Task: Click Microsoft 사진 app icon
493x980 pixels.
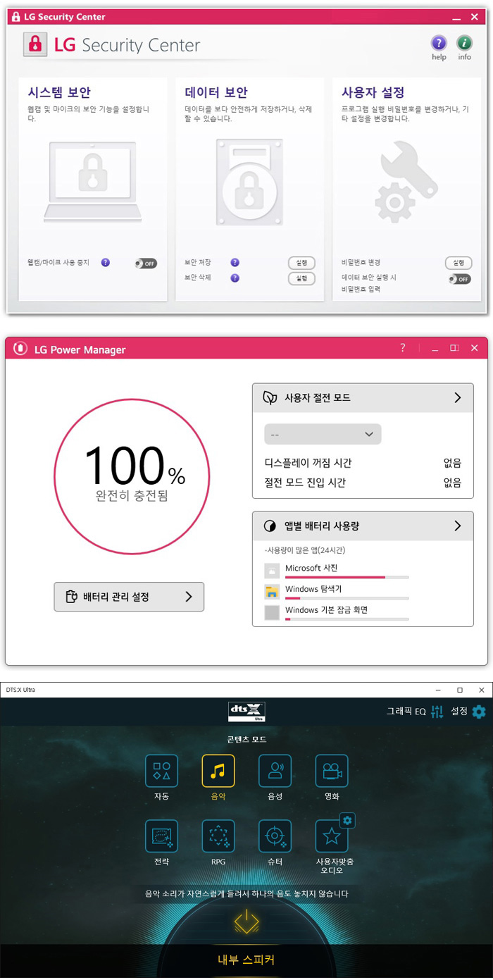Action: pos(272,571)
